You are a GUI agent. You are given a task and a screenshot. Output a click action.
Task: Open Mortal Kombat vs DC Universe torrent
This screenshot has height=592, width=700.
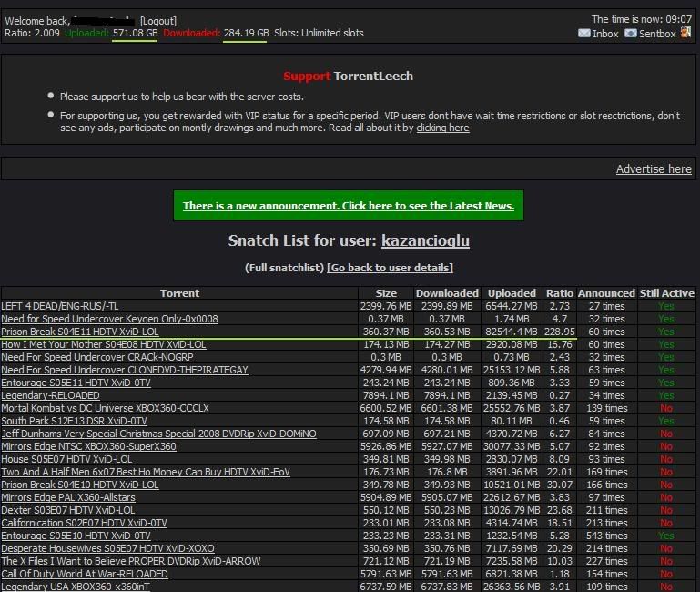pyautogui.click(x=105, y=409)
